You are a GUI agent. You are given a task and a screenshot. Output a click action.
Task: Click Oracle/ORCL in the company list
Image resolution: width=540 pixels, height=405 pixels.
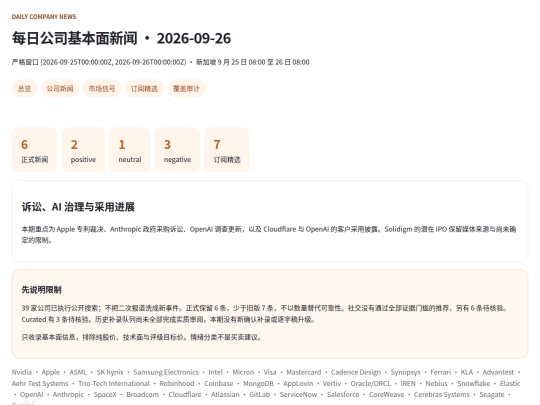371,384
